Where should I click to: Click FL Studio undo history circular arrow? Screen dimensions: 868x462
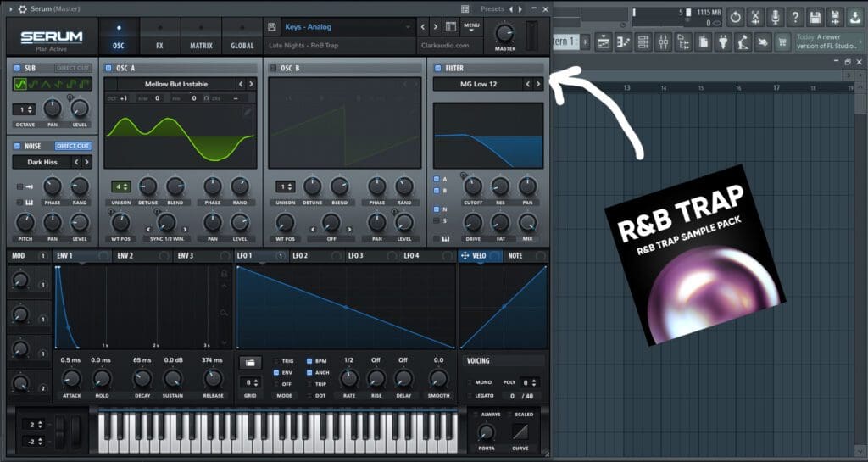point(735,17)
